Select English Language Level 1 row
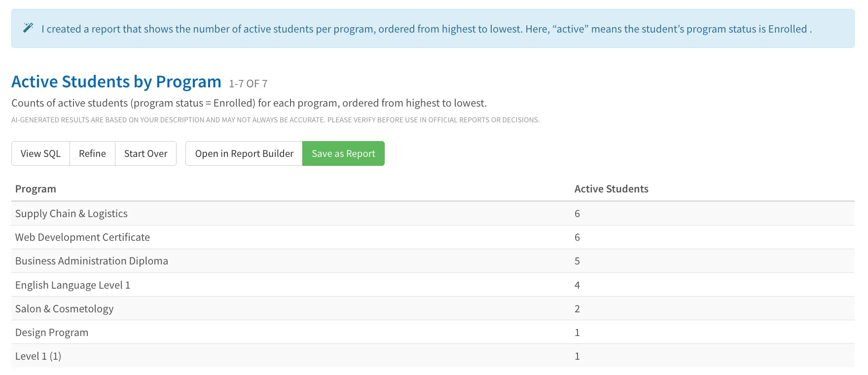This screenshot has height=375, width=868. pyautogui.click(x=433, y=285)
